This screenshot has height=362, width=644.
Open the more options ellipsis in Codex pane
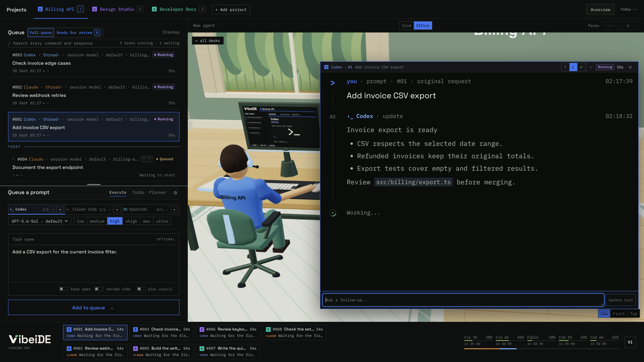[x=591, y=67]
